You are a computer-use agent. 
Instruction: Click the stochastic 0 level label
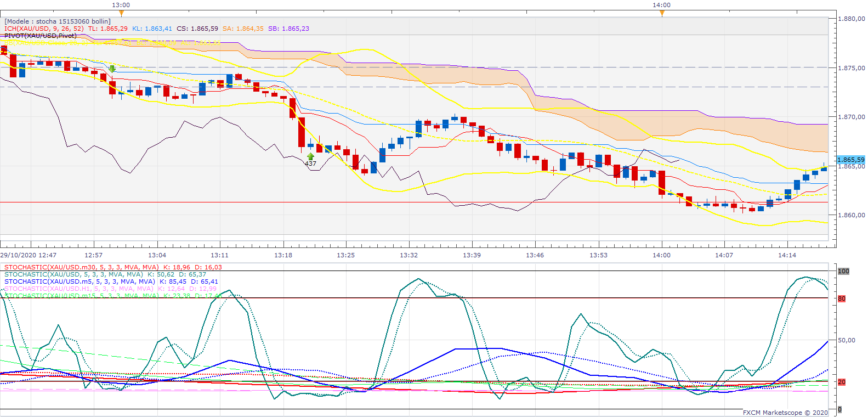[x=839, y=409]
